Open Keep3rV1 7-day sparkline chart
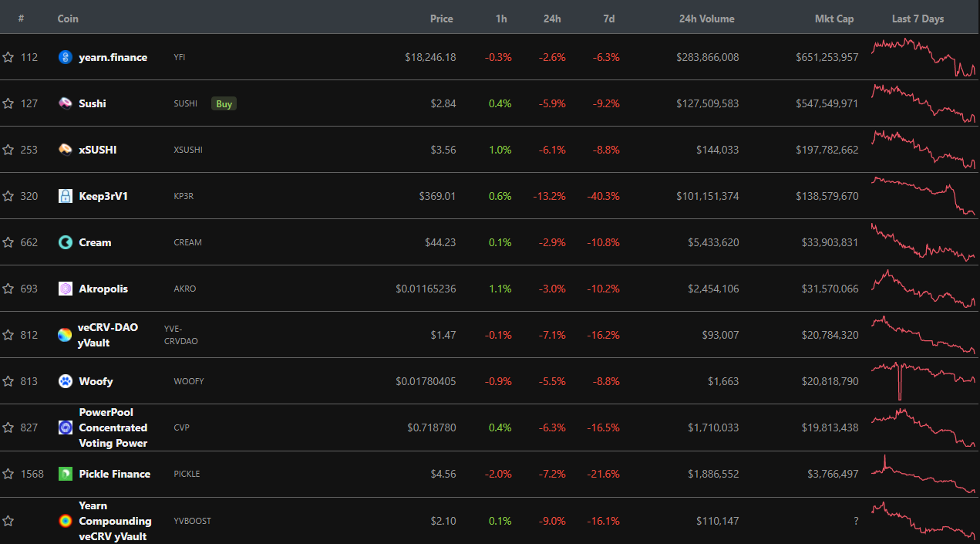The image size is (980, 544). click(923, 196)
